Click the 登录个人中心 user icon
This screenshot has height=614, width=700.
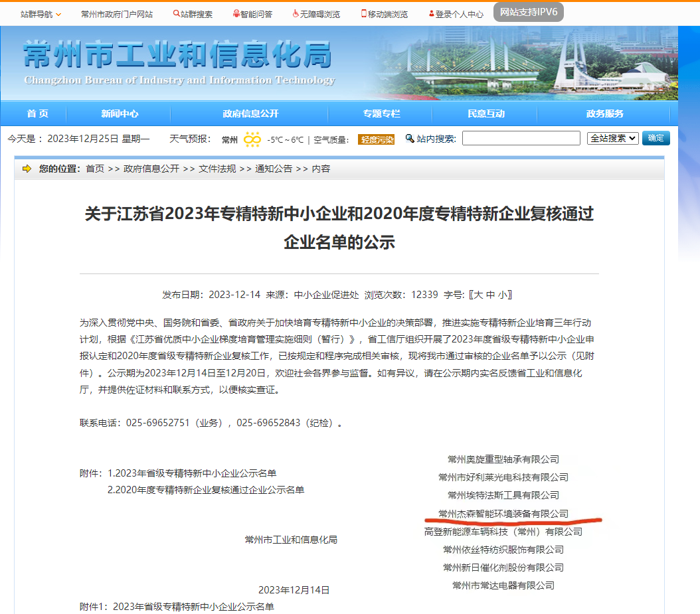pos(432,14)
